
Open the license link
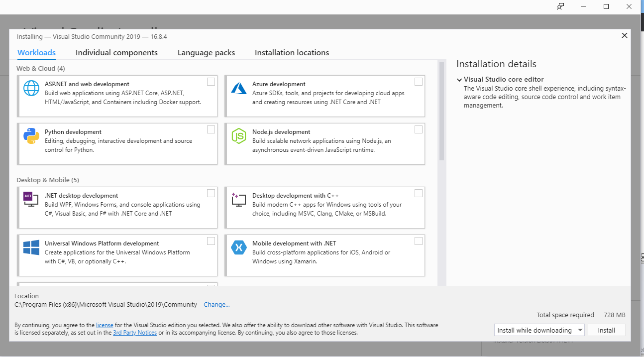(x=105, y=325)
